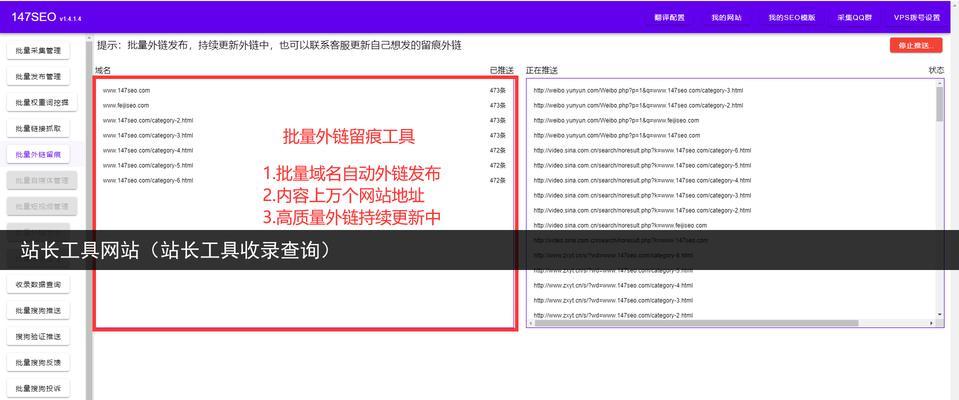959x400 pixels.
Task: Click weibo.yunyun.com URL ending q=www.147seo.com
Action: (x=616, y=135)
